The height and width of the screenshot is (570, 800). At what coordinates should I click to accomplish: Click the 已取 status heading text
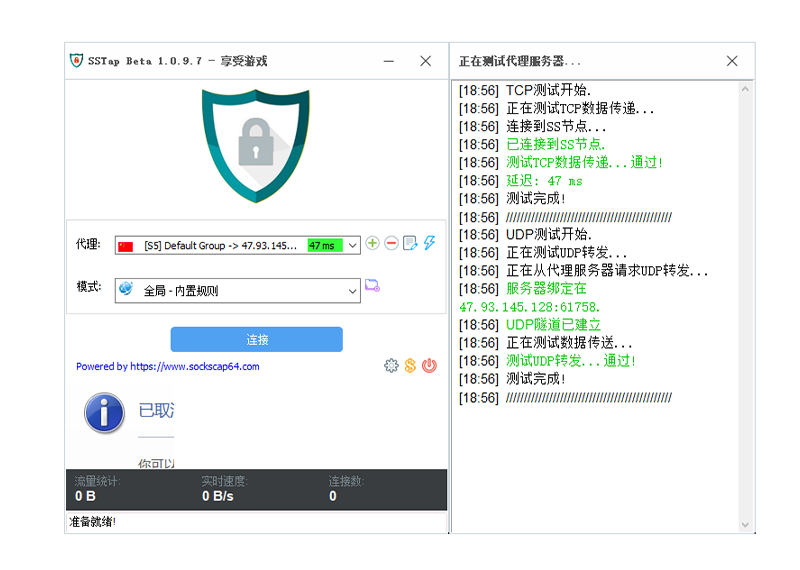pyautogui.click(x=156, y=410)
